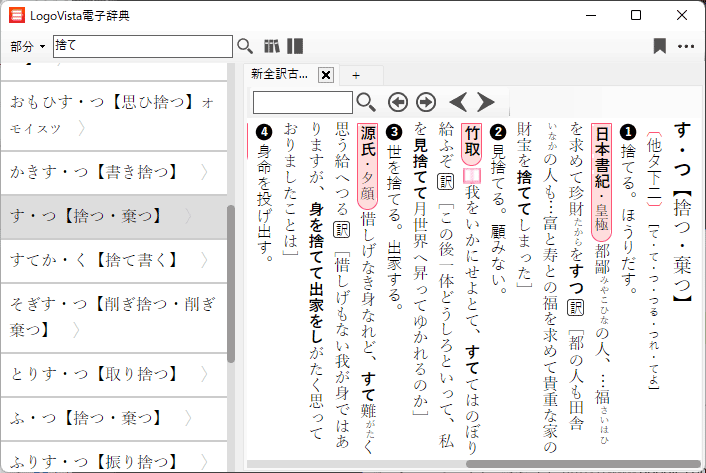Click the in-page search magnifier icon
This screenshot has width=706, height=473.
pos(366,102)
